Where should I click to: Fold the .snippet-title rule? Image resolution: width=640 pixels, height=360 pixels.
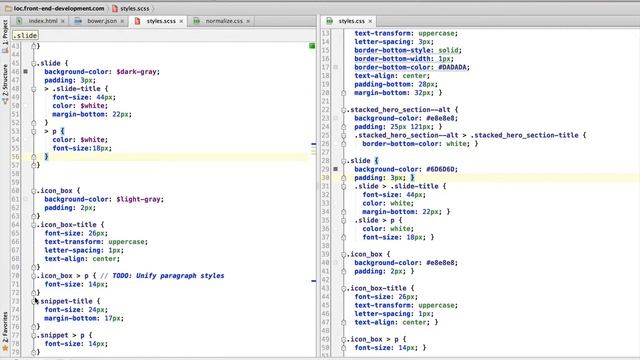click(33, 301)
